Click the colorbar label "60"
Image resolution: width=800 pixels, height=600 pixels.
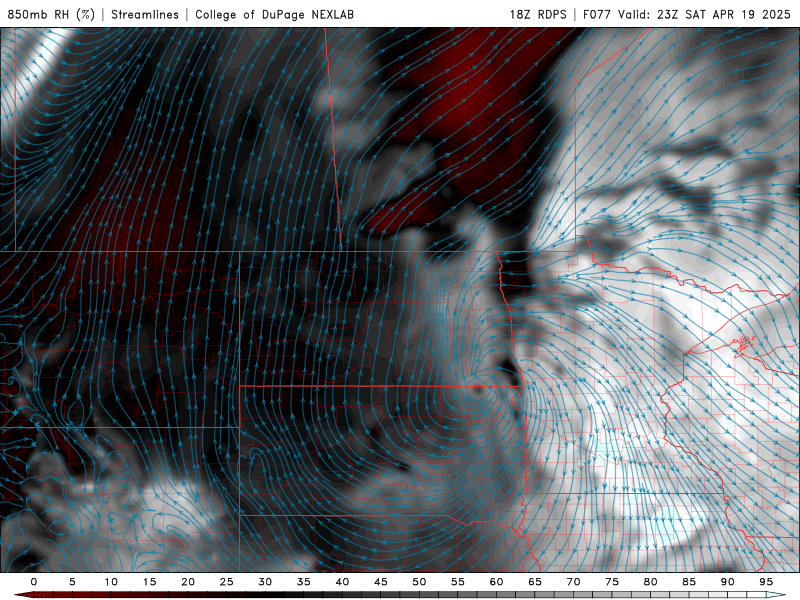(496, 582)
